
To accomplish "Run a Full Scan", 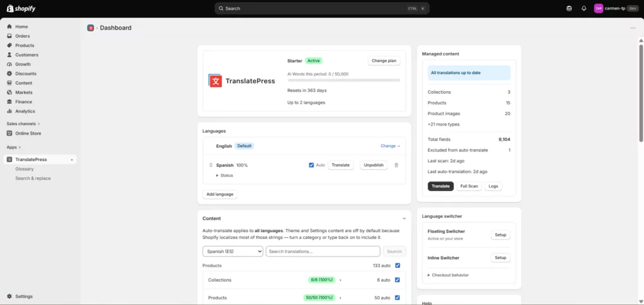I will pos(469,186).
